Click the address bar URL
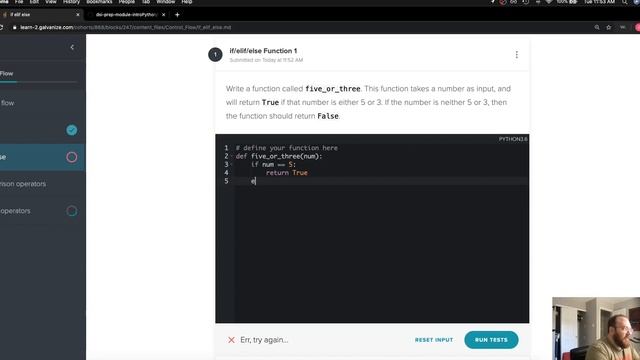Screen dimensions: 640x360 (x=126, y=27)
